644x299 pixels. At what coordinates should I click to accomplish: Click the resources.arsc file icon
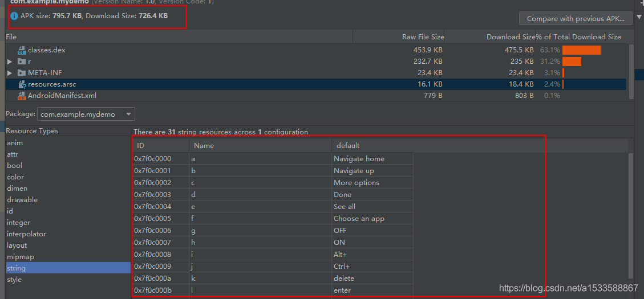(x=22, y=84)
